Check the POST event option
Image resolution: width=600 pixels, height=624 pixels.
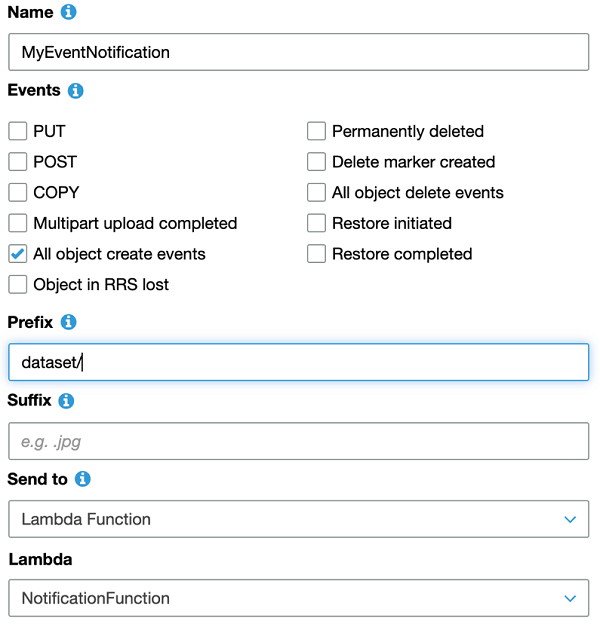(x=17, y=162)
